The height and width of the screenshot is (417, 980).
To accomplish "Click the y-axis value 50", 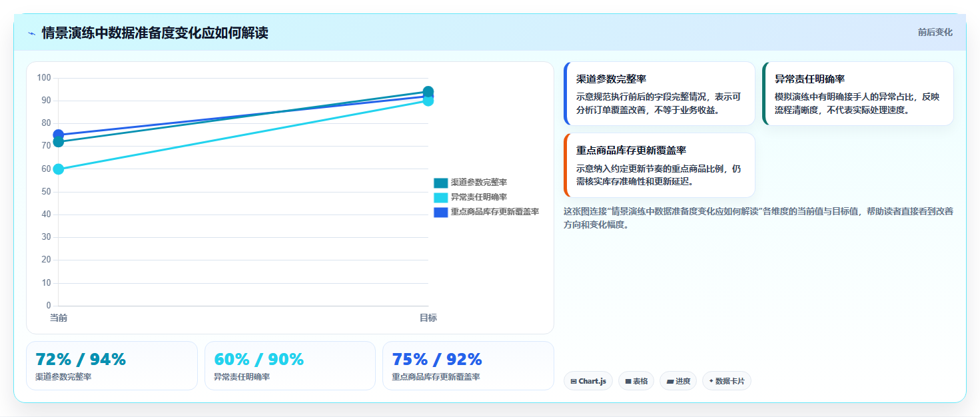I will [x=46, y=192].
